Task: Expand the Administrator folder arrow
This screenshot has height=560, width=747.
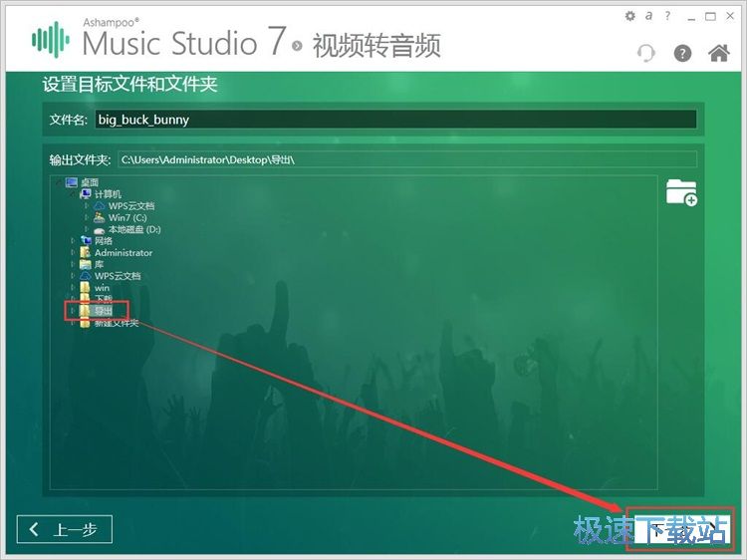Action: 73,252
